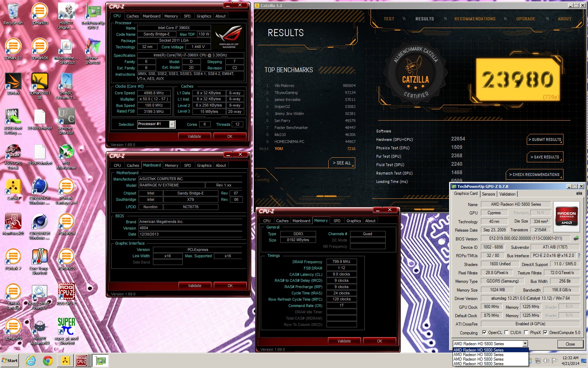Launch the super_pi_mod shortcut icon
The height and width of the screenshot is (368, 588).
66,332
